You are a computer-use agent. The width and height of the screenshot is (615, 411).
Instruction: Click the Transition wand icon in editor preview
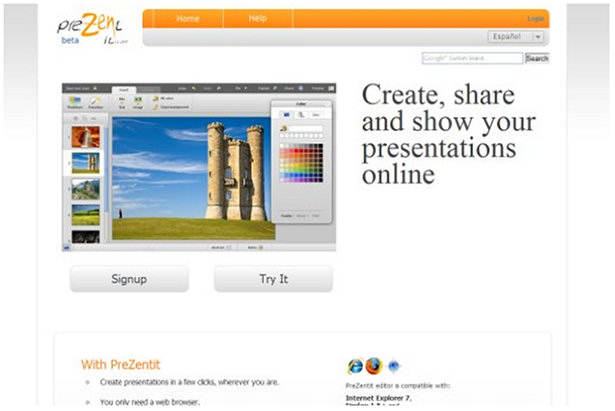point(95,102)
